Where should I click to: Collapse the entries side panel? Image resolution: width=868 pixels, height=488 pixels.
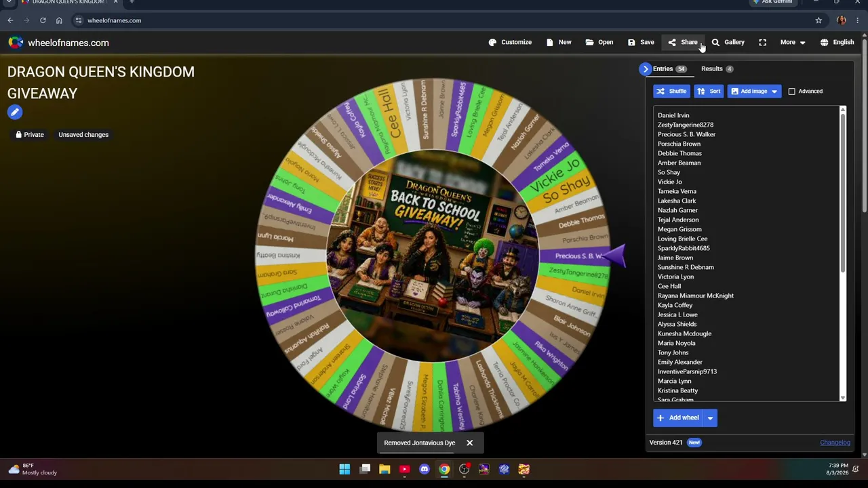645,68
